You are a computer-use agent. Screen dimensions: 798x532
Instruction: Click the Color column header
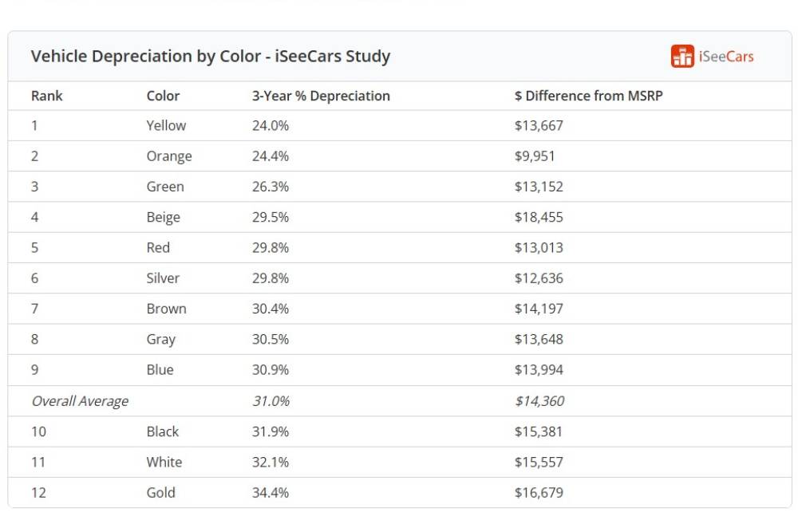pyautogui.click(x=163, y=96)
